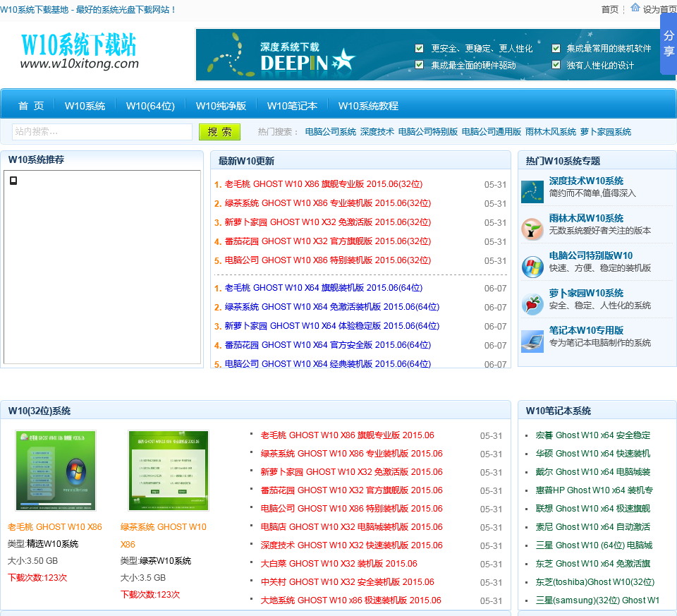Open the 分享 share side tab

(x=669, y=44)
